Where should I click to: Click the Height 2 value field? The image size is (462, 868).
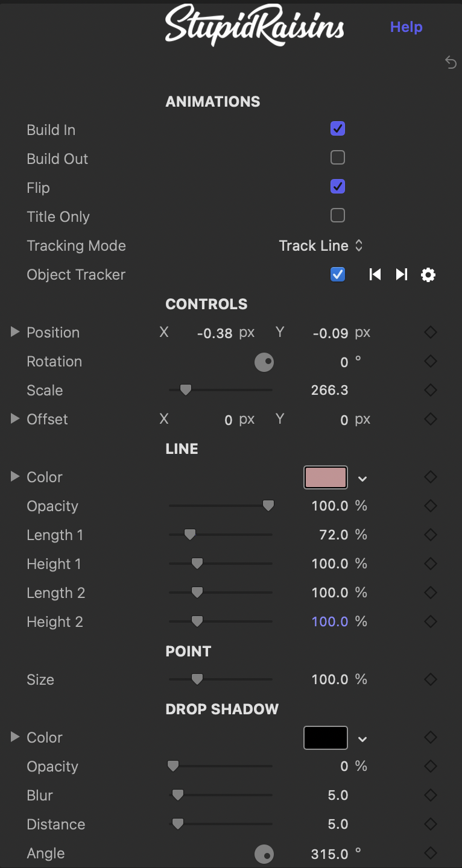[330, 621]
